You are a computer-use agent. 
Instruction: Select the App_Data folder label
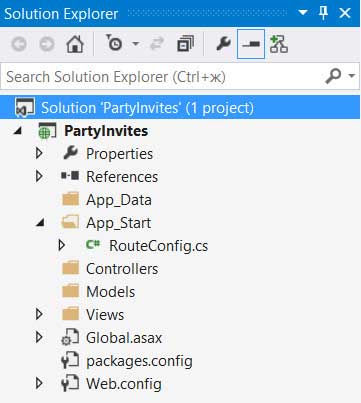click(119, 200)
